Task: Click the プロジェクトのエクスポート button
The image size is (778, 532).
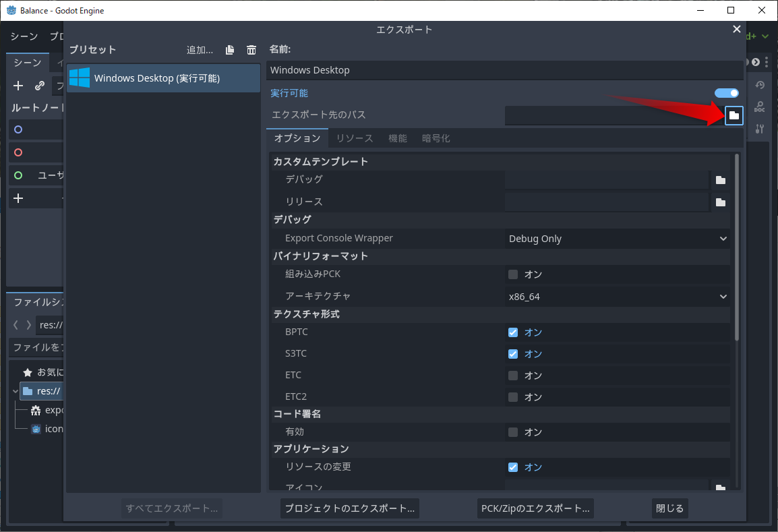Action: (x=349, y=508)
